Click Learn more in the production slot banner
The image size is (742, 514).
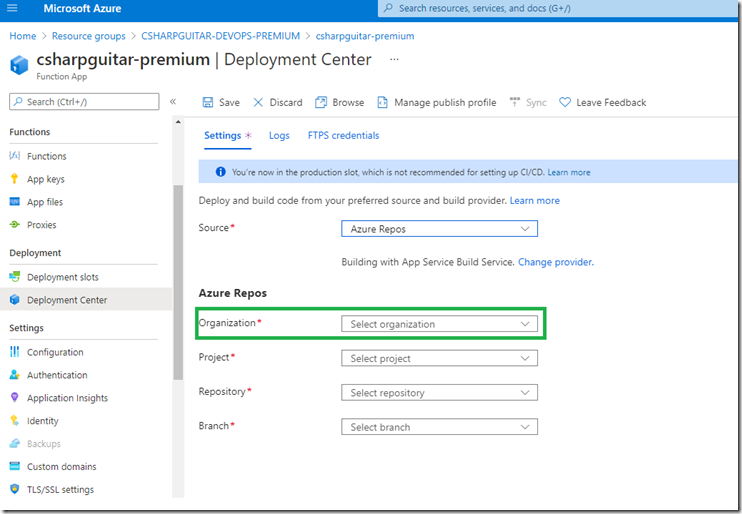pos(569,172)
